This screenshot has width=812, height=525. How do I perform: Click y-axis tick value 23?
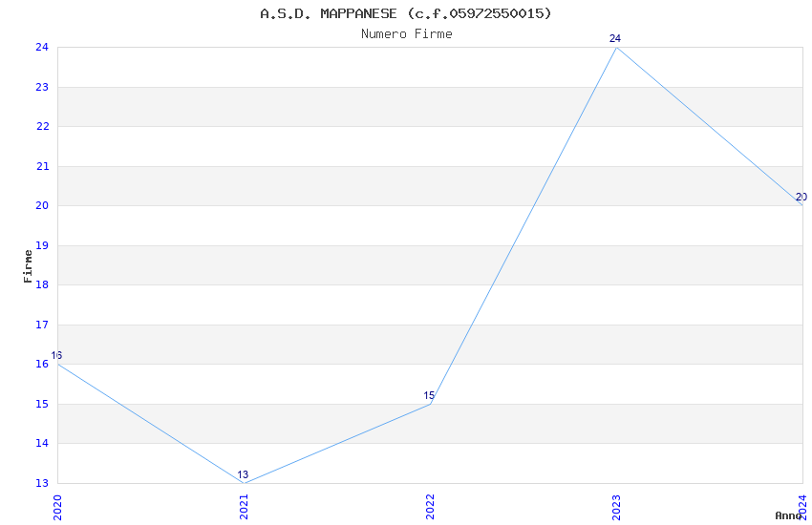42,87
